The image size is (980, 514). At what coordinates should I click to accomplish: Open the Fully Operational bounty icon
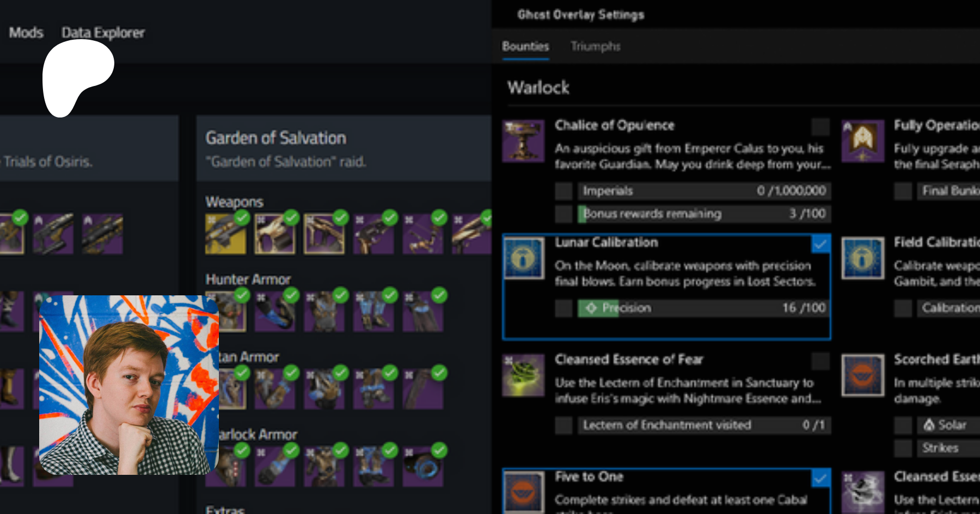tap(862, 141)
